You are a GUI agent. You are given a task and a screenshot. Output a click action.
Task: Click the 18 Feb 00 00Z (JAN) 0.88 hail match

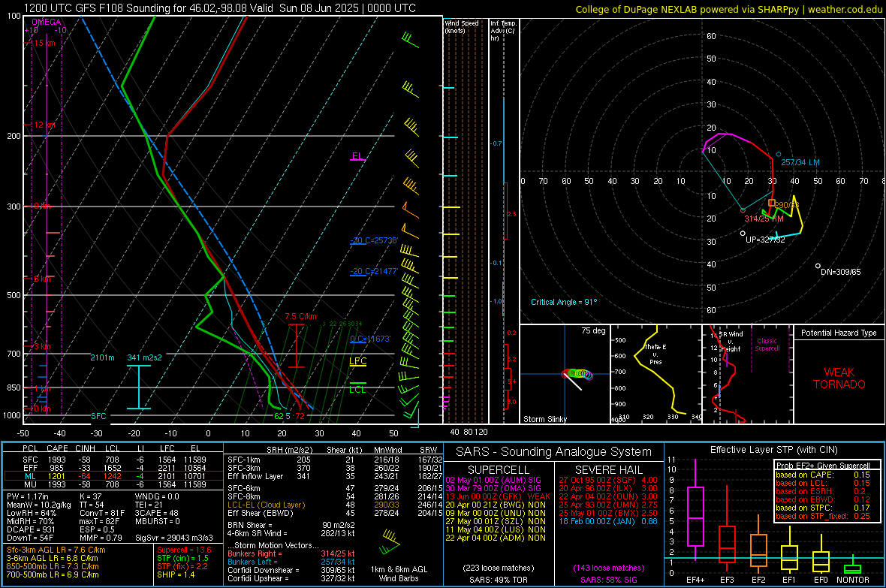(x=608, y=521)
